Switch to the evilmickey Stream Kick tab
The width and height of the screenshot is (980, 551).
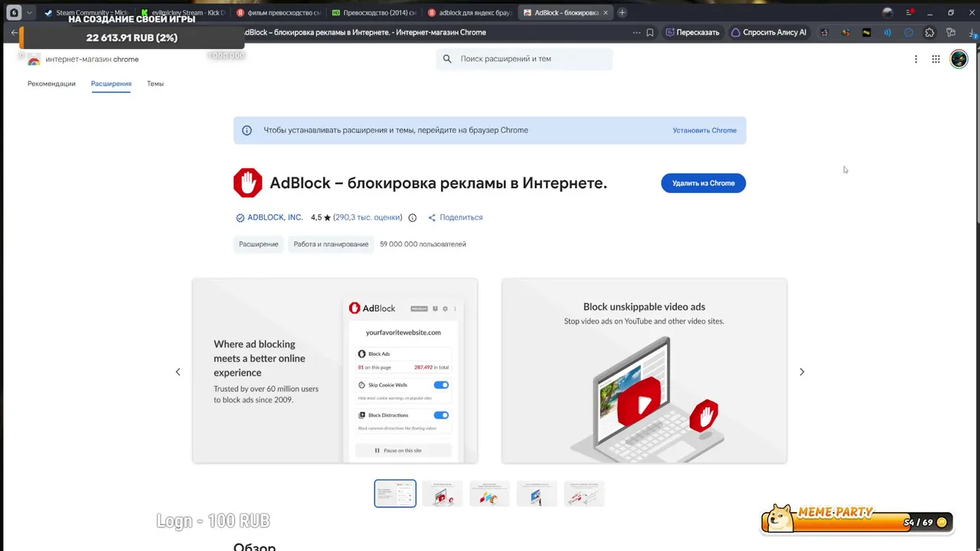point(182,12)
